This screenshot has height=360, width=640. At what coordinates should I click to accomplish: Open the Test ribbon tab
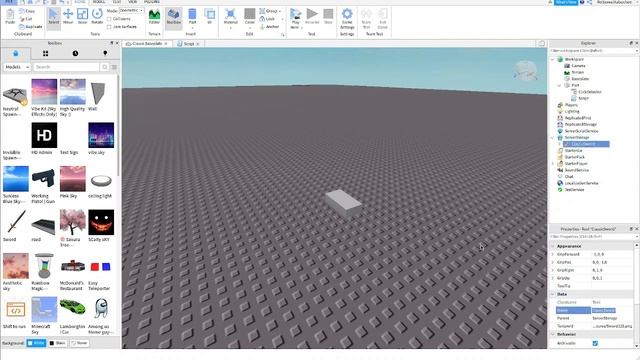pyautogui.click(x=117, y=2)
